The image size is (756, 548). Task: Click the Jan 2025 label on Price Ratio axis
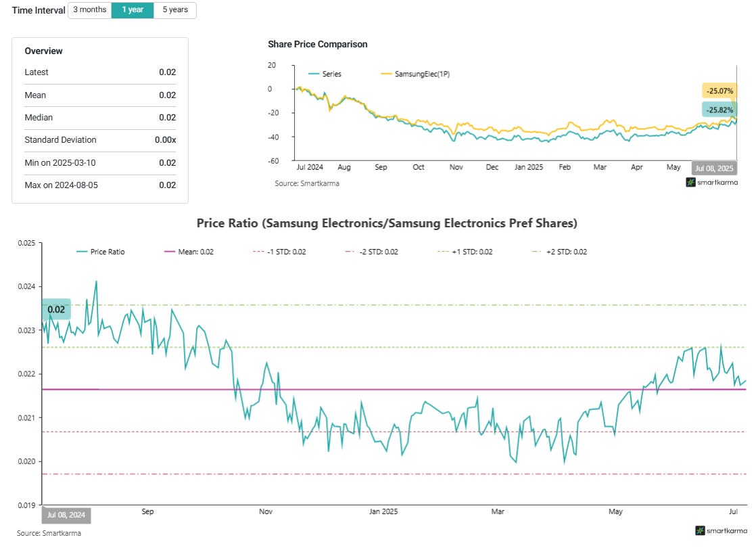tap(383, 511)
